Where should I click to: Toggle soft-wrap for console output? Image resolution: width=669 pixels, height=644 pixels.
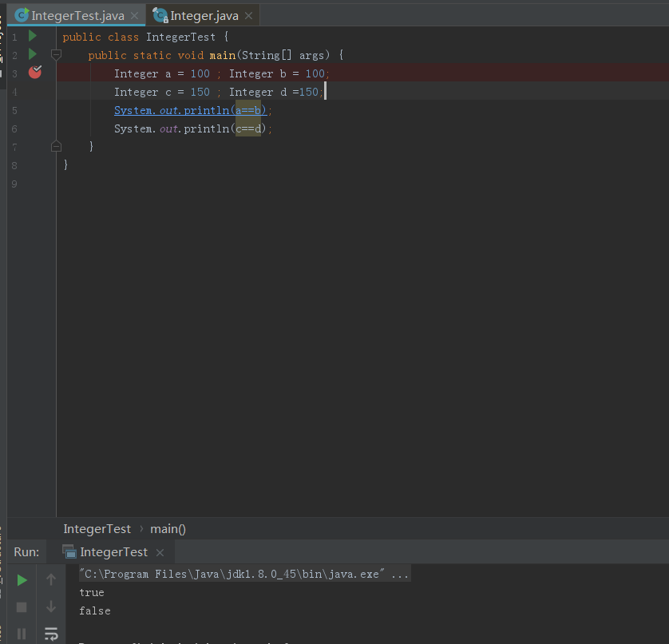point(51,634)
